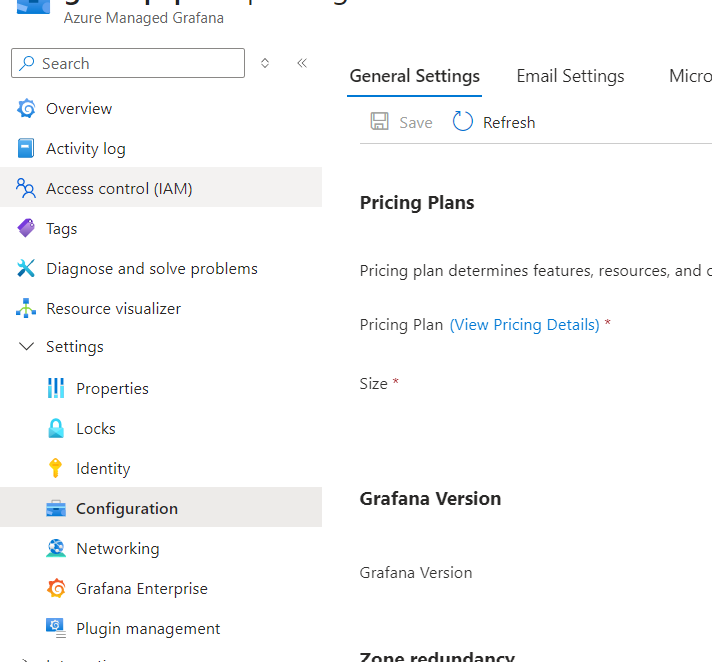Click the Resource visualizer icon
Screen dimensions: 712x662
click(x=26, y=309)
